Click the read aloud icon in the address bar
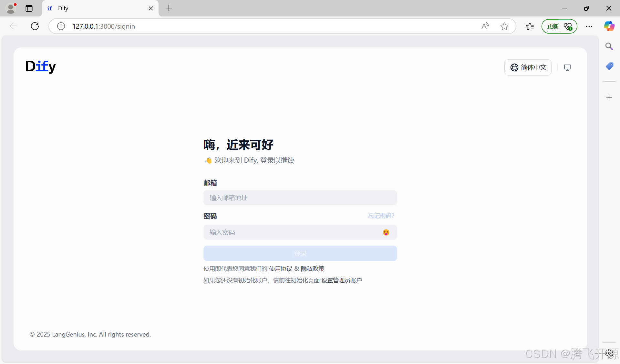 point(485,26)
